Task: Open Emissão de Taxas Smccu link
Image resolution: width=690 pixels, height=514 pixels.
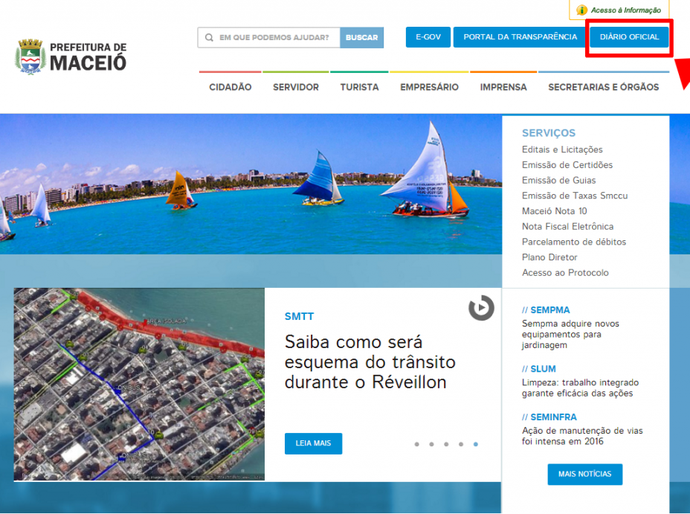Action: (x=575, y=196)
